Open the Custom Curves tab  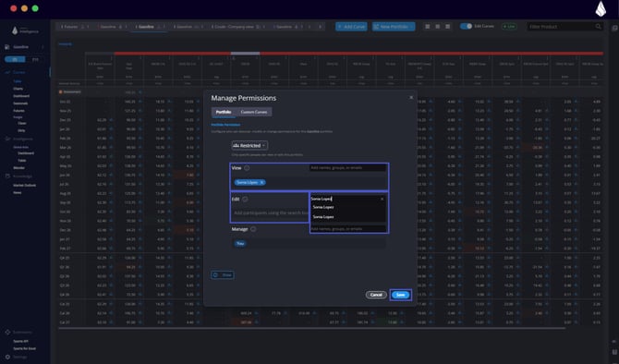[x=253, y=112]
